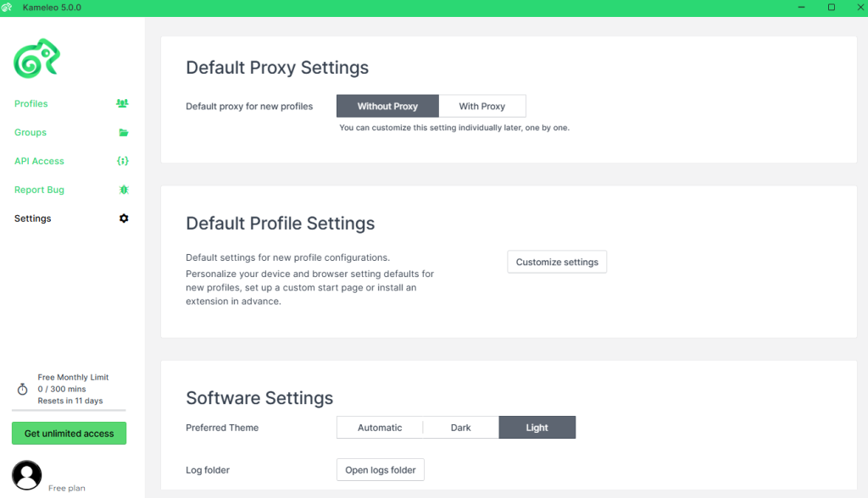The width and height of the screenshot is (868, 498).
Task: Click Get unlimited access button
Action: [x=70, y=434]
